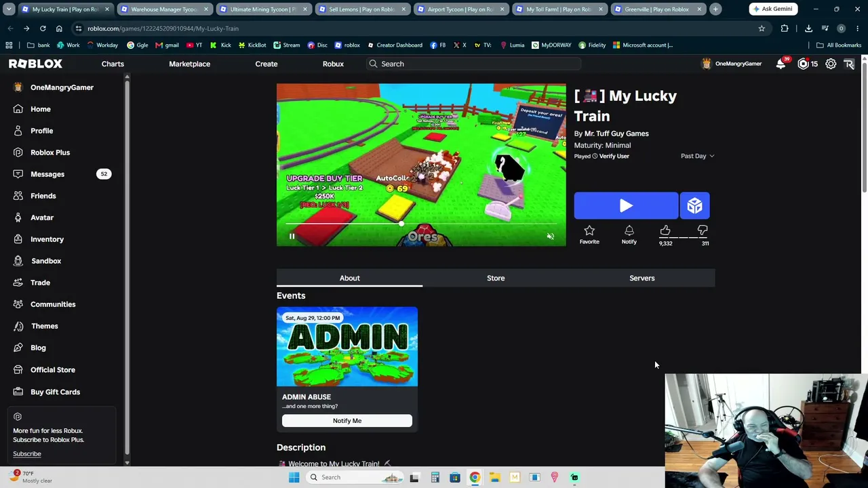This screenshot has height=488, width=868.
Task: Unmute the game preview video
Action: tap(551, 237)
